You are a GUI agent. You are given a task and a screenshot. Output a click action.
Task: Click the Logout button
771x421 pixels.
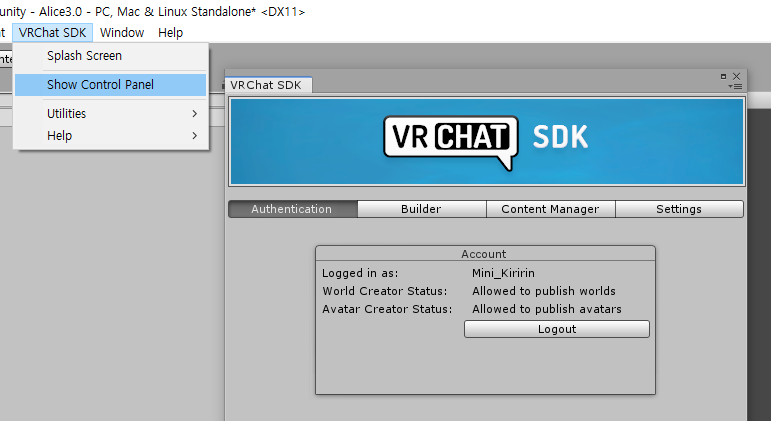(x=557, y=329)
